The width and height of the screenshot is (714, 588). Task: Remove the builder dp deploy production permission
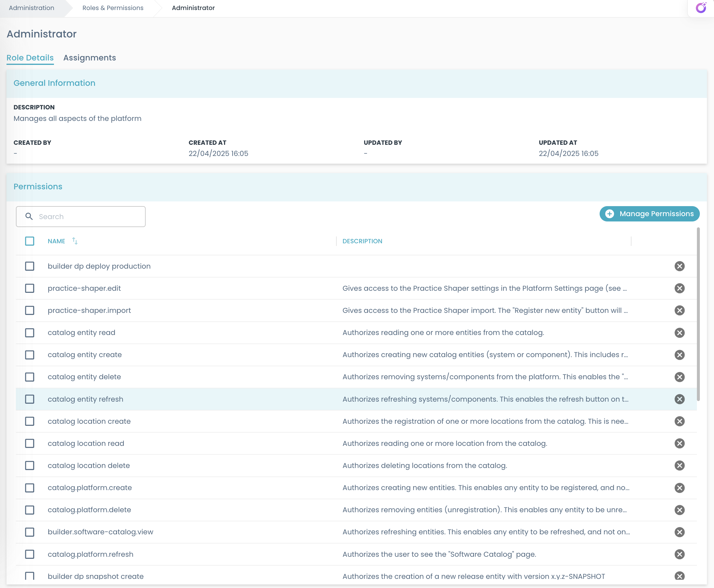click(679, 266)
